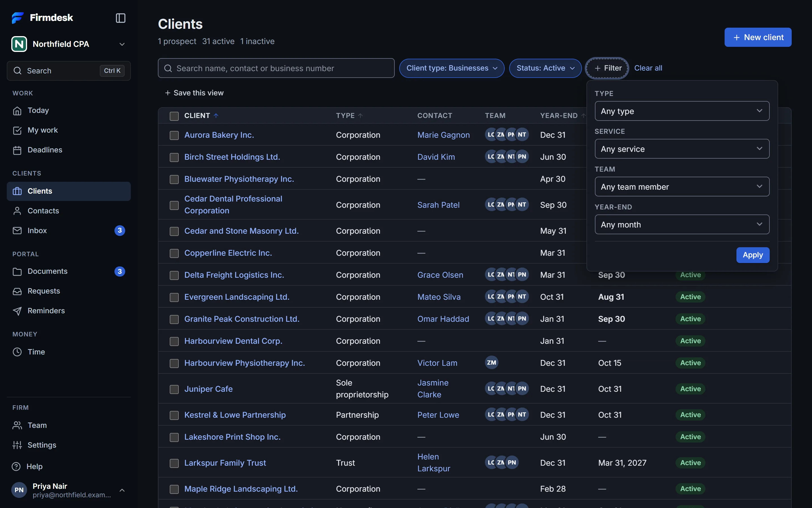
Task: Sort the table by YEAR-END column
Action: point(563,116)
